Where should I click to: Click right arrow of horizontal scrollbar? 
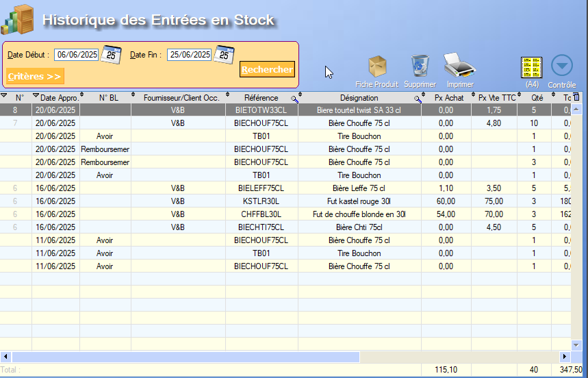pyautogui.click(x=565, y=357)
